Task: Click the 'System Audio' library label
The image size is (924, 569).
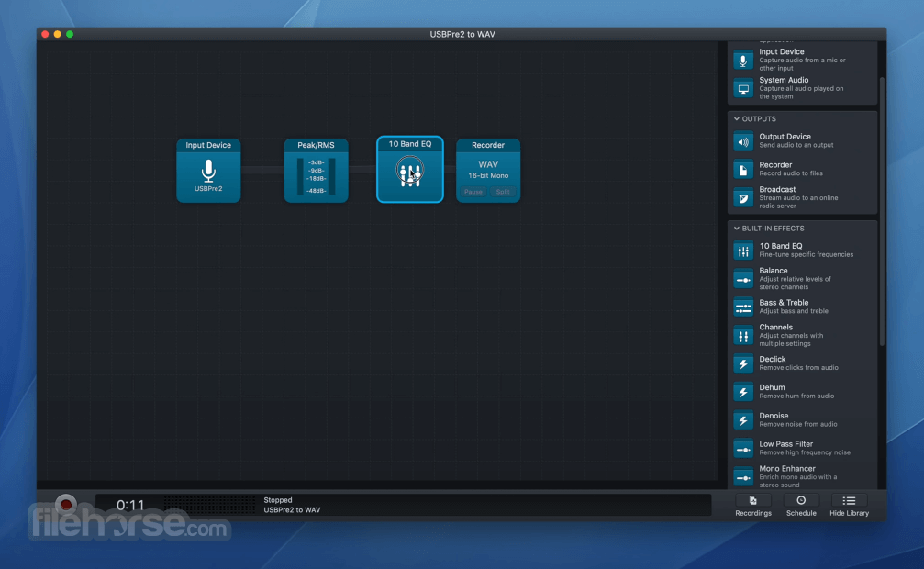Action: [x=784, y=80]
